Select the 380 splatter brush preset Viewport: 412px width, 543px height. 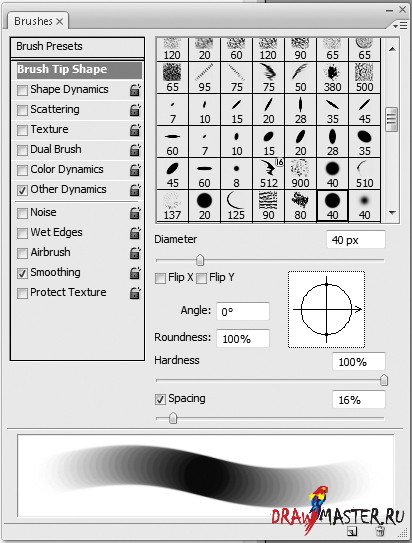332,78
